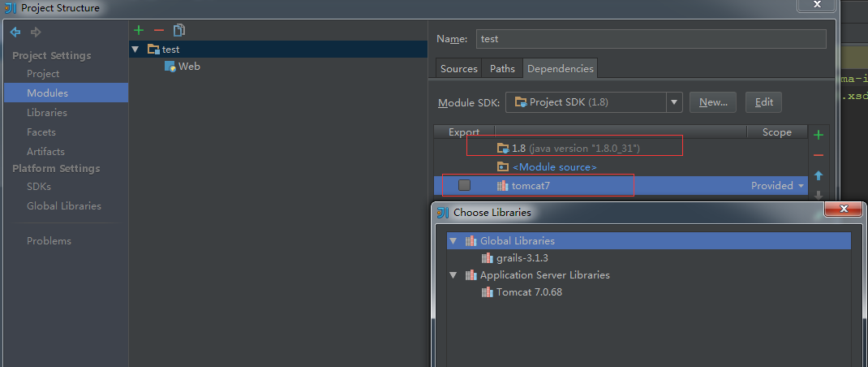Select the test module row
This screenshot has width=868, height=367.
click(278, 50)
